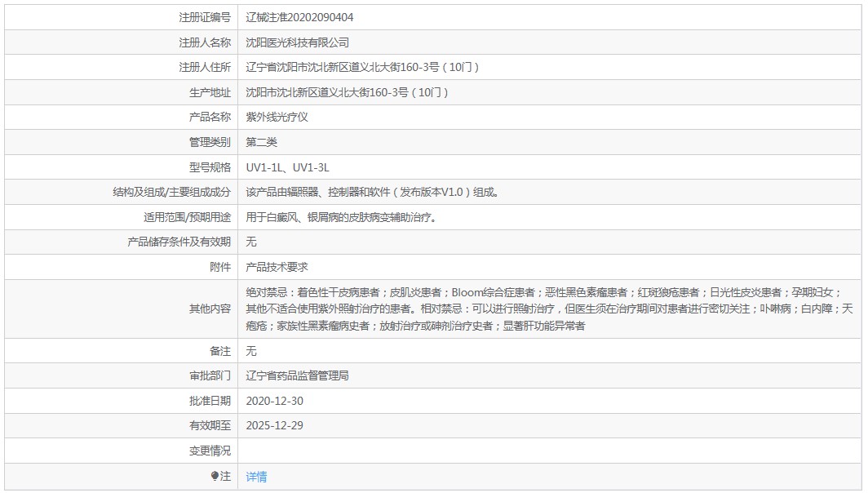This screenshot has width=868, height=493.
Task: Click the lightbulb icon beside 注
Action: point(215,476)
